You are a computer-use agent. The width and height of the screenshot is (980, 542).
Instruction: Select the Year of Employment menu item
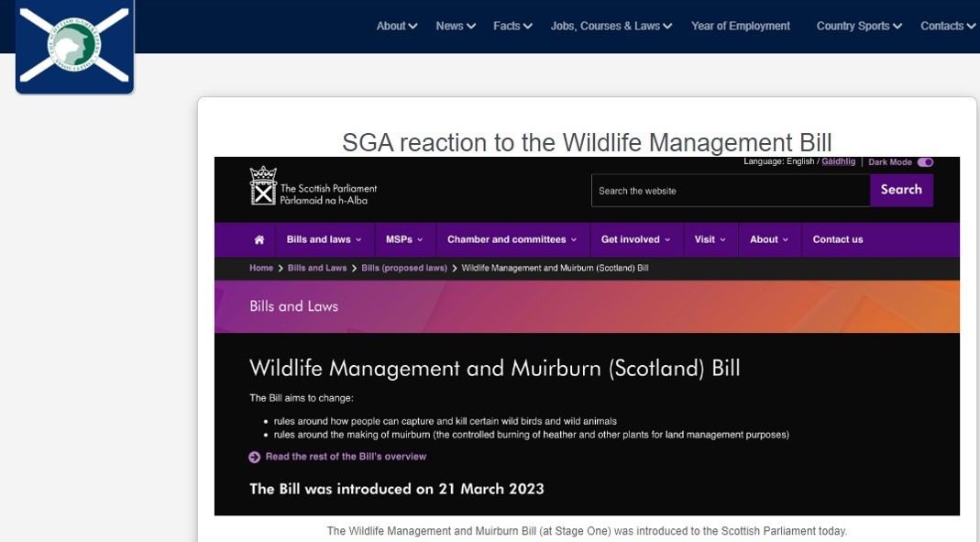click(740, 26)
